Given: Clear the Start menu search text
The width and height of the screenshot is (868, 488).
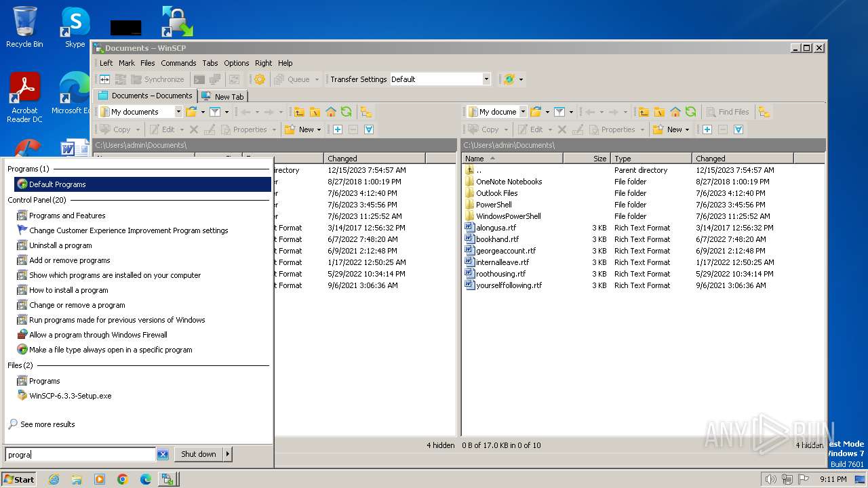Looking at the screenshot, I should pos(163,455).
